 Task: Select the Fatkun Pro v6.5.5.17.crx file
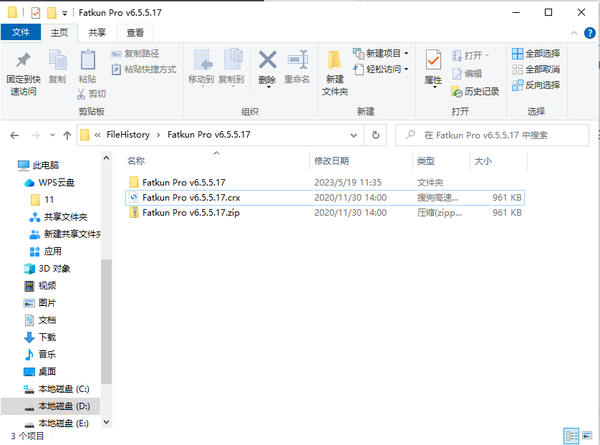coord(324,197)
